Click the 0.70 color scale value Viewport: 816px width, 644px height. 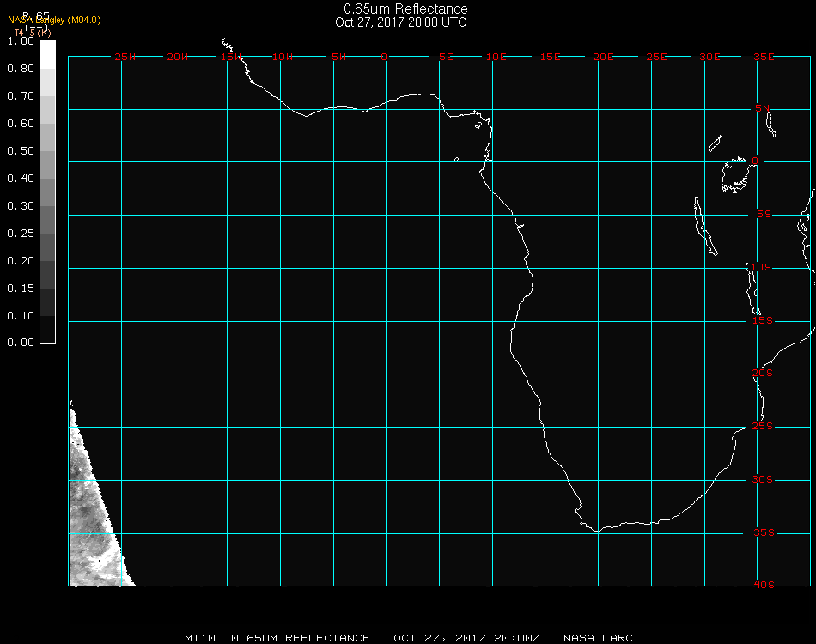(21, 96)
